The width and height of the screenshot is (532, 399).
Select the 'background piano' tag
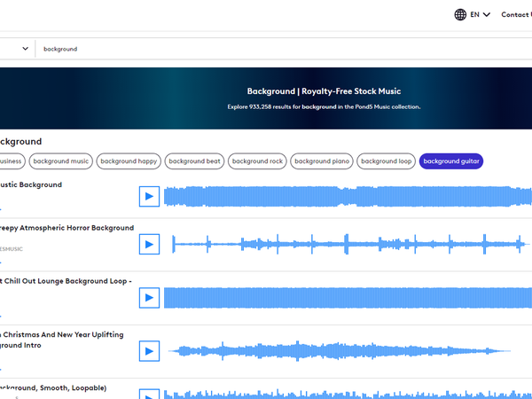click(x=322, y=161)
